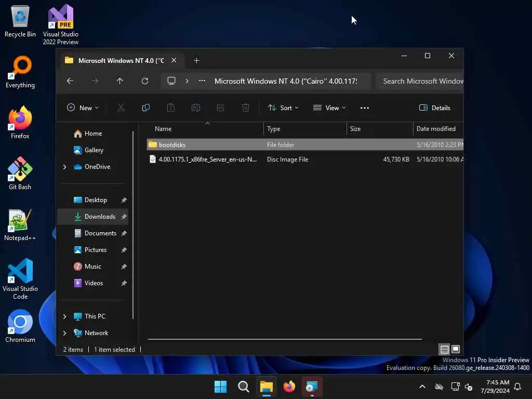
Task: Open Videos in the navigation pane
Action: [x=93, y=283]
